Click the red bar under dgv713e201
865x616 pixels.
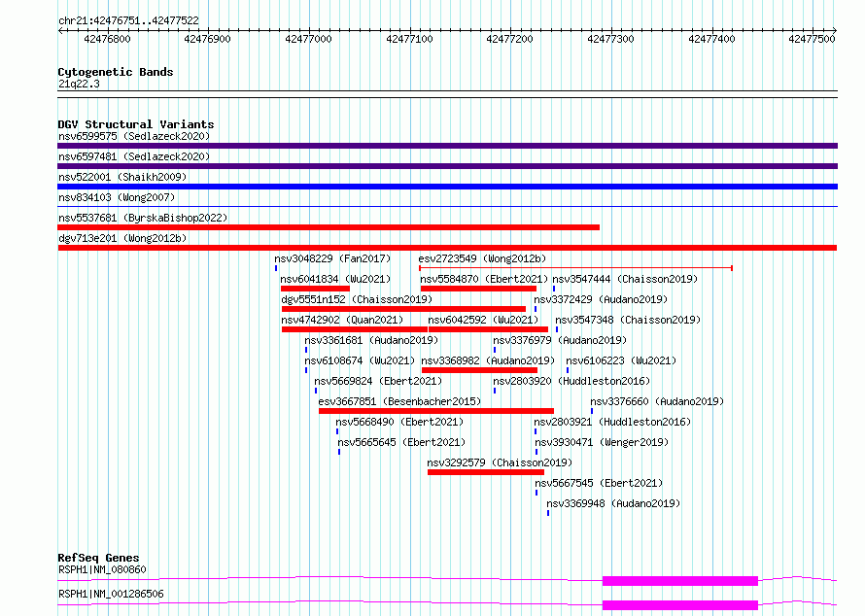447,248
